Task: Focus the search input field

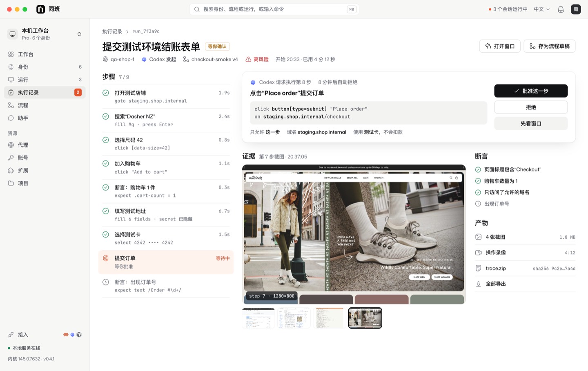Action: pyautogui.click(x=274, y=9)
